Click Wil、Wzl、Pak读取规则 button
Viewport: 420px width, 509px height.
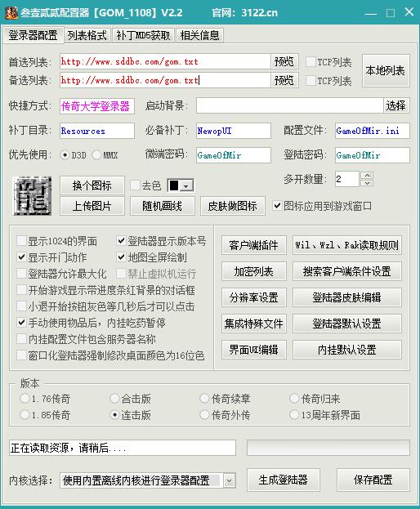pos(347,245)
